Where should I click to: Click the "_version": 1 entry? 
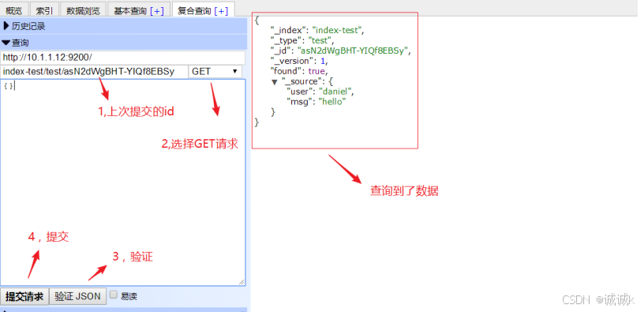299,61
